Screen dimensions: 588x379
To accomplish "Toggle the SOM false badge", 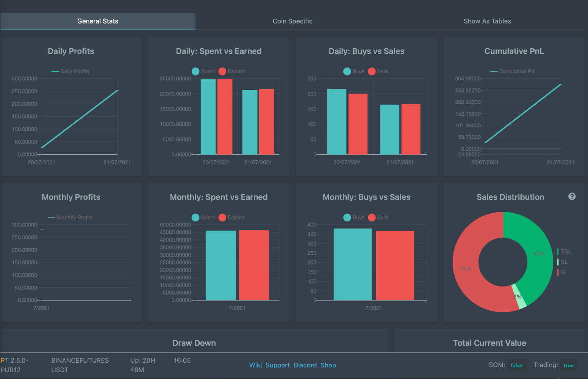I will coord(517,365).
